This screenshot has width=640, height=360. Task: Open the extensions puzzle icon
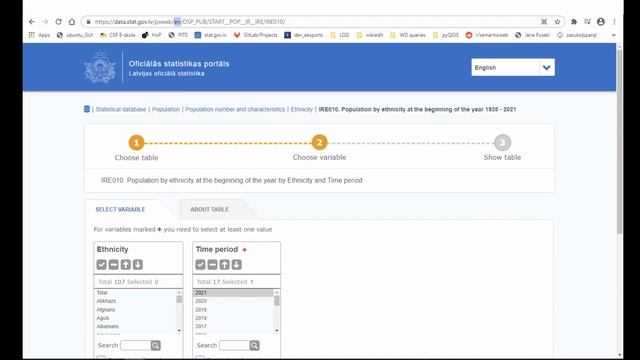(574, 22)
